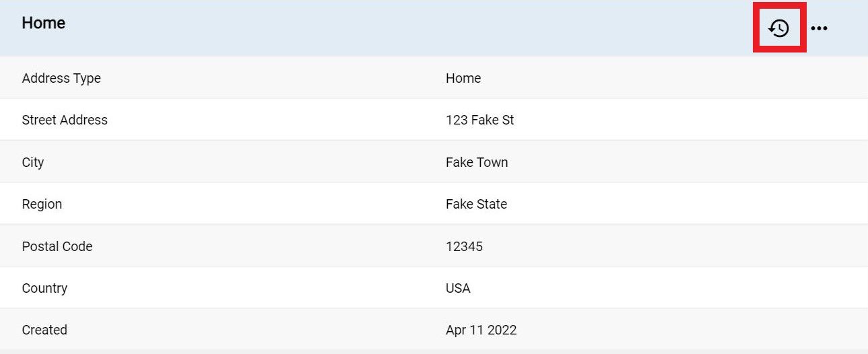Image resolution: width=868 pixels, height=354 pixels.
Task: Open the three-dot more options menu
Action: coord(819,28)
